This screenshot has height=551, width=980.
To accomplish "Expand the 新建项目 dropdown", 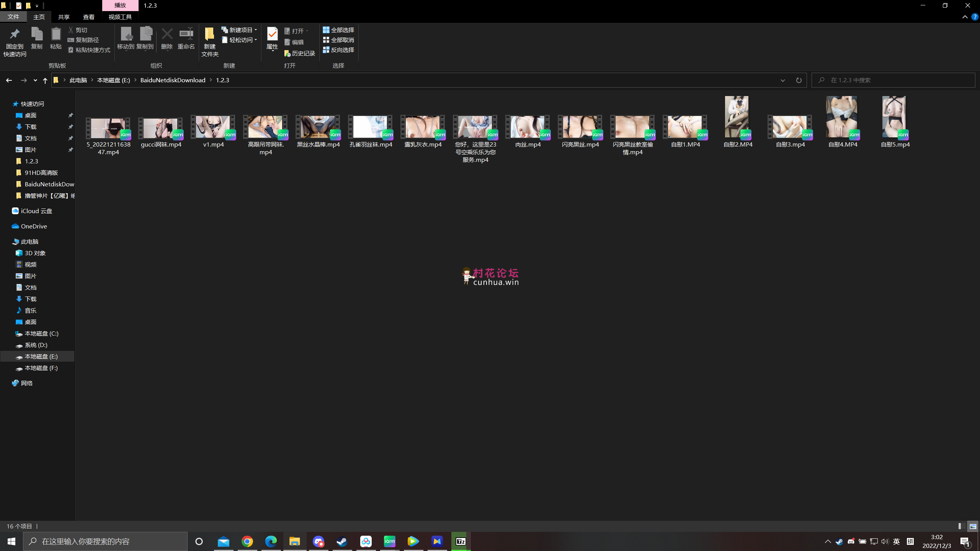I will click(240, 30).
